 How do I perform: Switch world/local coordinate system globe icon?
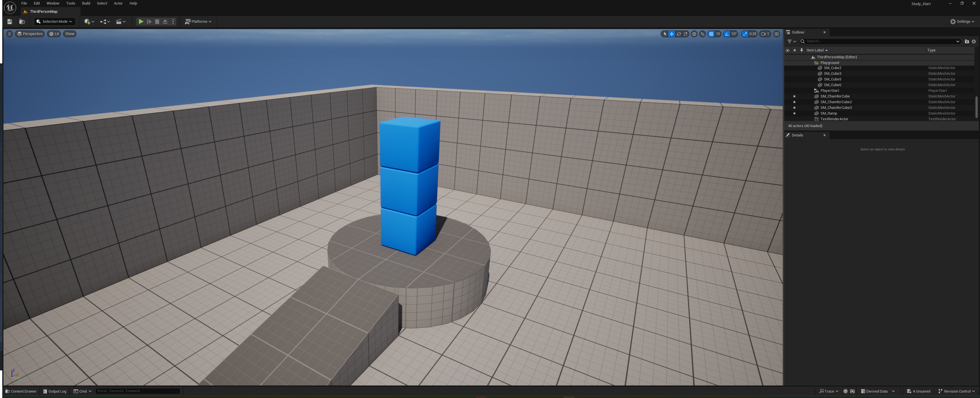694,34
